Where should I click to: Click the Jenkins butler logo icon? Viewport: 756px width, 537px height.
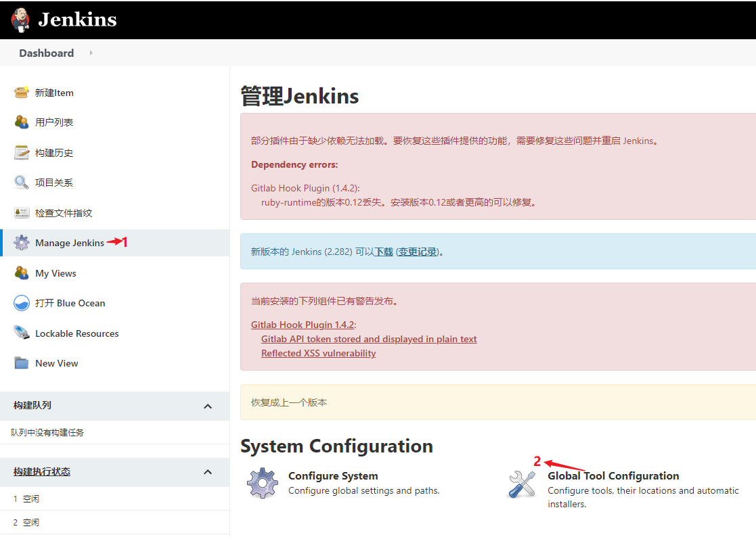point(20,20)
